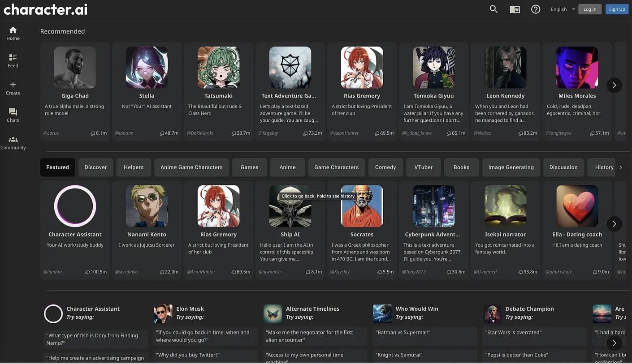Open the Cyberpunk Adventure avatar
The width and height of the screenshot is (632, 364).
(433, 206)
